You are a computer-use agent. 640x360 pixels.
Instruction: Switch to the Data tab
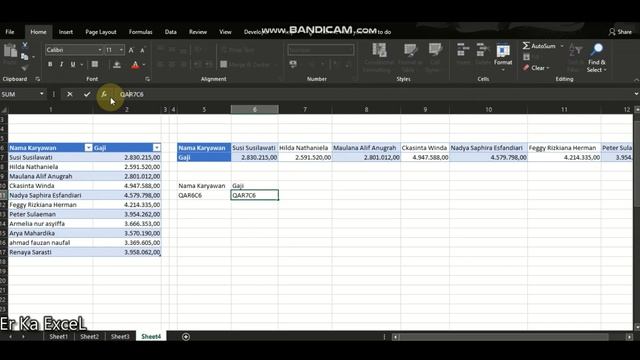(171, 32)
